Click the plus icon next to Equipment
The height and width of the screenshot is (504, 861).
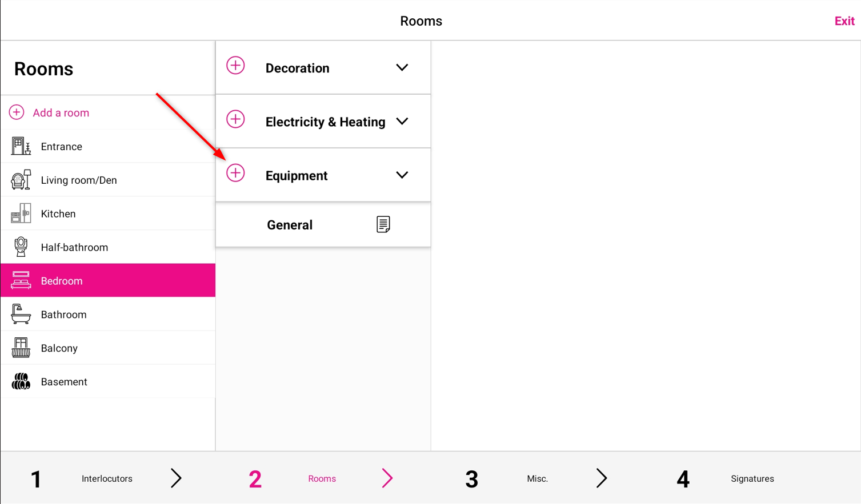[x=235, y=173]
